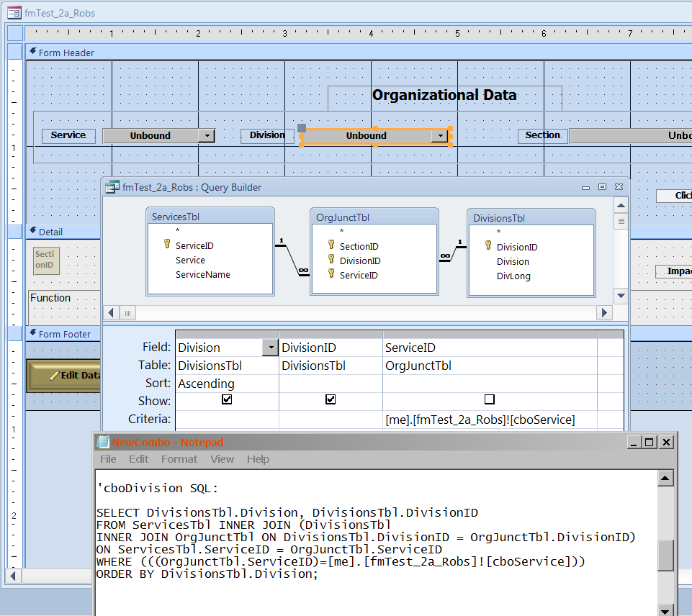Click the form selector box above the vertical ruler
The image size is (692, 616).
[x=14, y=32]
